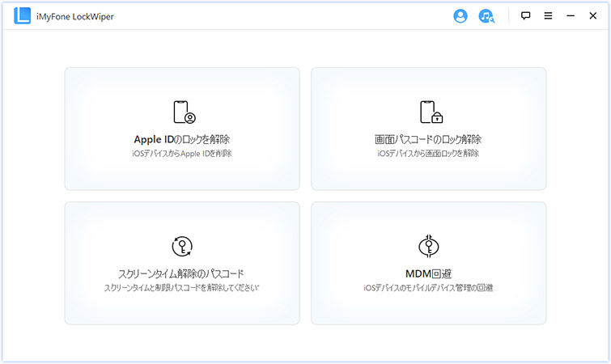Click the スクリーンタイムと制限パスコード subtitle
611x364 pixels.
181,288
